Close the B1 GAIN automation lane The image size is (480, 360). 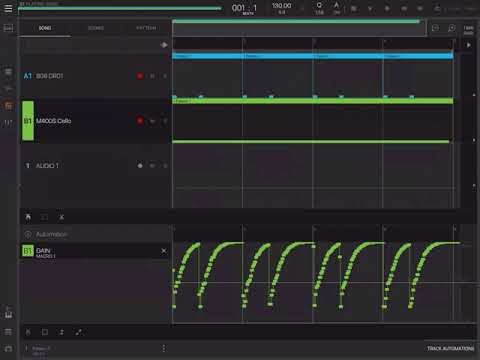coord(164,251)
